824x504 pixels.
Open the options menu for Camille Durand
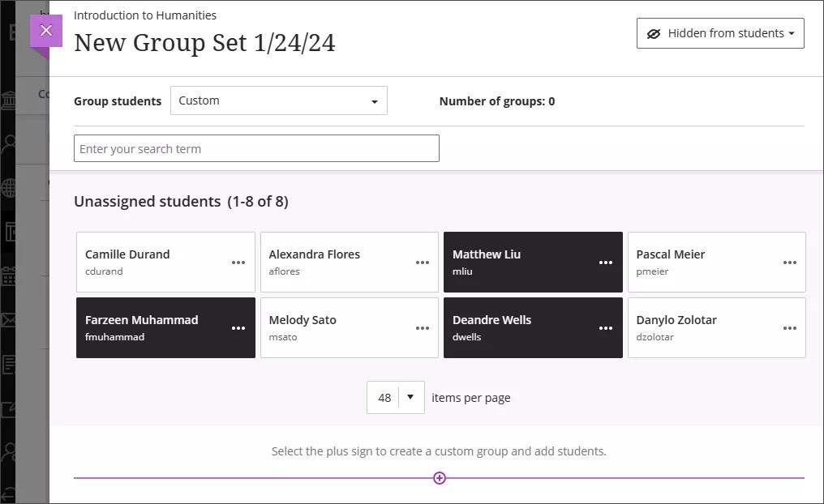tap(239, 262)
